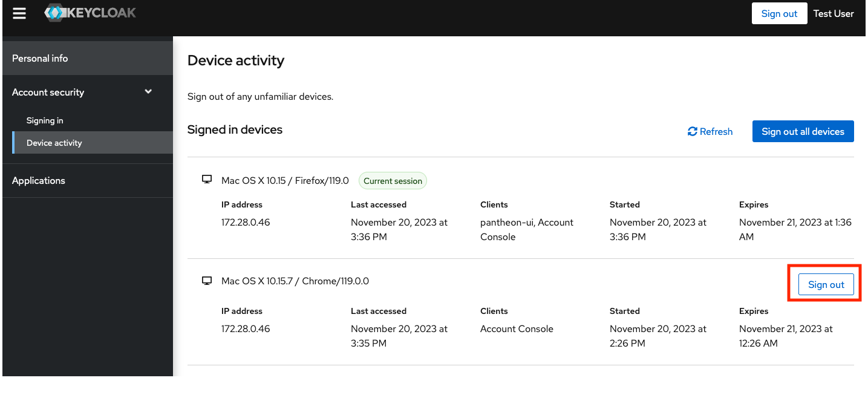Open the hamburger navigation menu
The width and height of the screenshot is (868, 418).
click(x=19, y=13)
